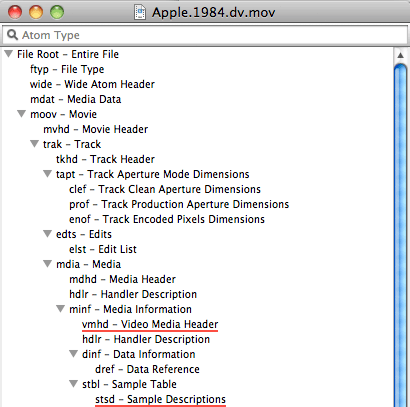Collapse the trak Track disclosure triangle
This screenshot has width=410, height=407.
[35, 144]
